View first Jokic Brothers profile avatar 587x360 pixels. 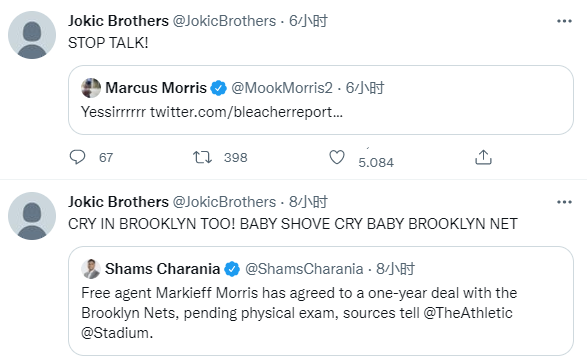[32, 35]
